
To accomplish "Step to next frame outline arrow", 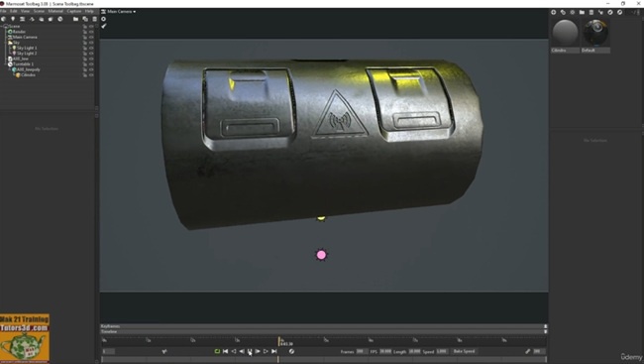I will (x=266, y=351).
